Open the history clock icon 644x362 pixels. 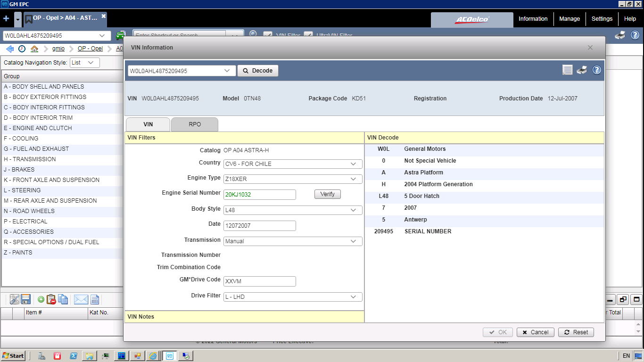[22, 49]
